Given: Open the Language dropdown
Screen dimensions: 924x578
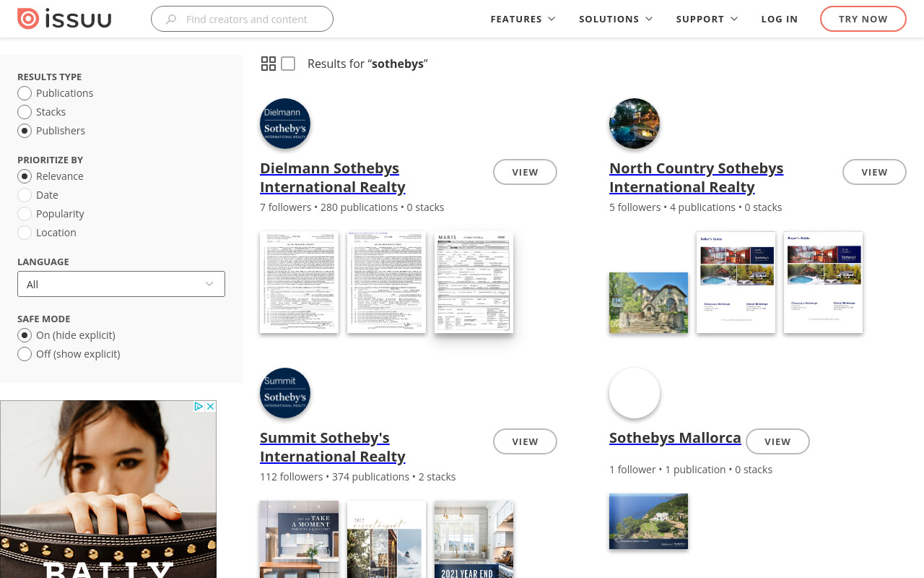Looking at the screenshot, I should [121, 284].
